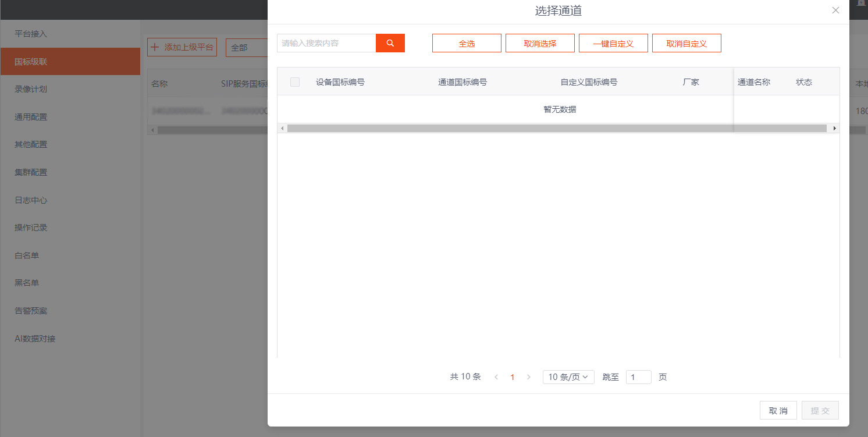868x437 pixels.
Task: Click the 取消选择 button
Action: point(540,43)
